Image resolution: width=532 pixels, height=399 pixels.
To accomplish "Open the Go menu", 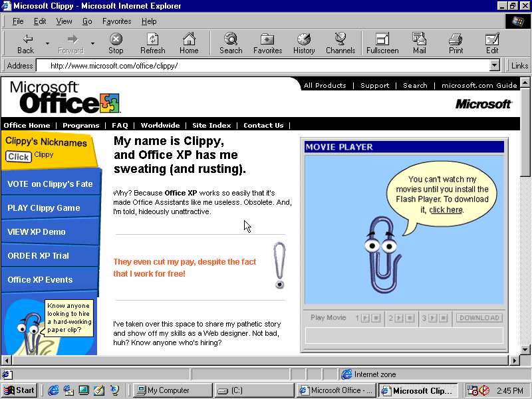I will [x=87, y=21].
